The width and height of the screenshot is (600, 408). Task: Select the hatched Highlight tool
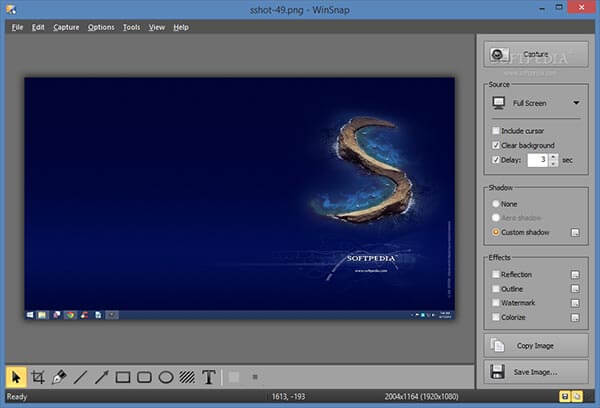[x=187, y=377]
